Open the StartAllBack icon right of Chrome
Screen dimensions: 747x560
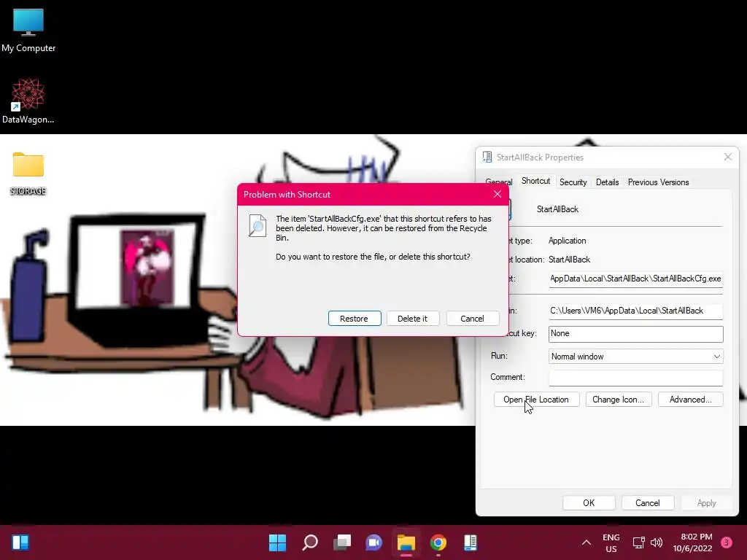tap(471, 542)
